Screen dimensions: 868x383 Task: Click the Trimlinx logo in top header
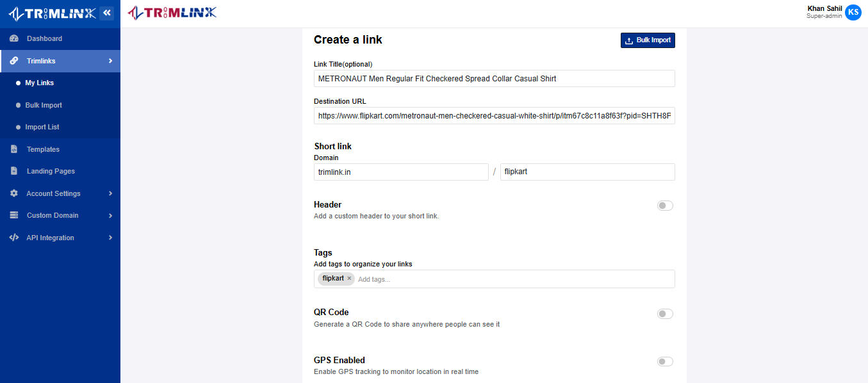click(172, 12)
